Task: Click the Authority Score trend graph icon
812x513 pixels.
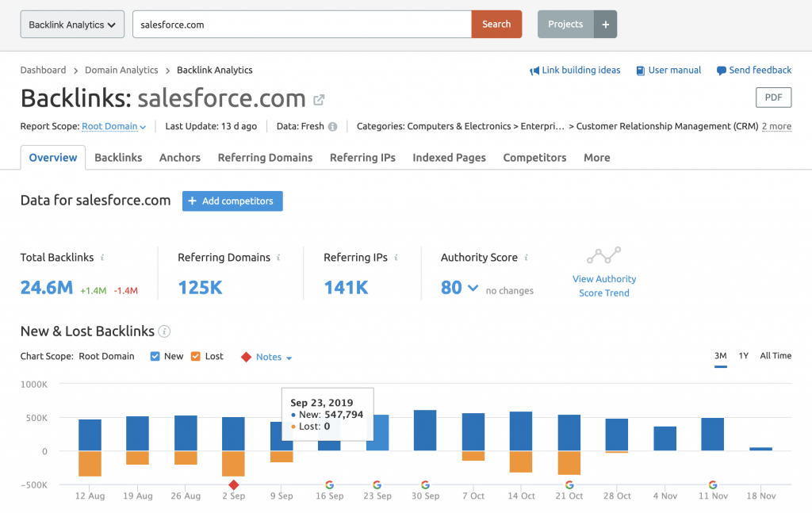Action: coord(603,256)
